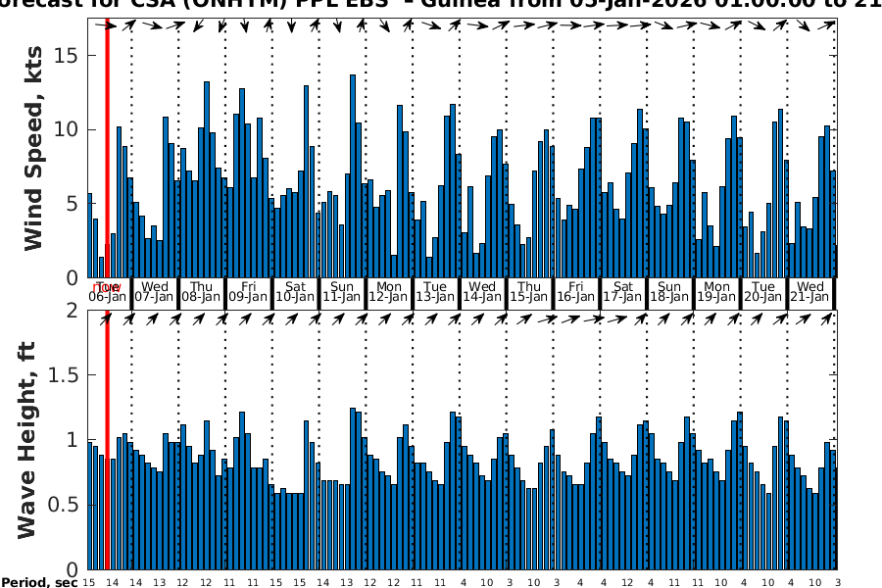Click the Mon 12-Jan date label
This screenshot has width=882, height=588.
(x=388, y=292)
